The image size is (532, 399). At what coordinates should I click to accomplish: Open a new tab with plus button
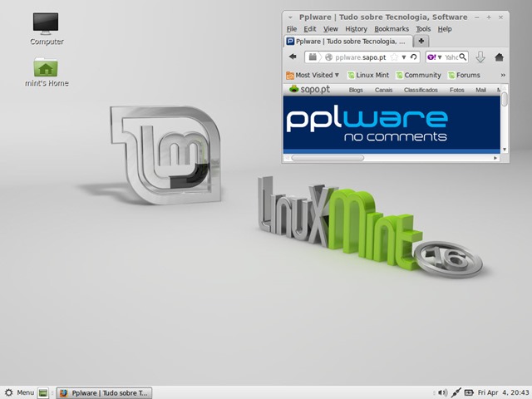pos(421,41)
